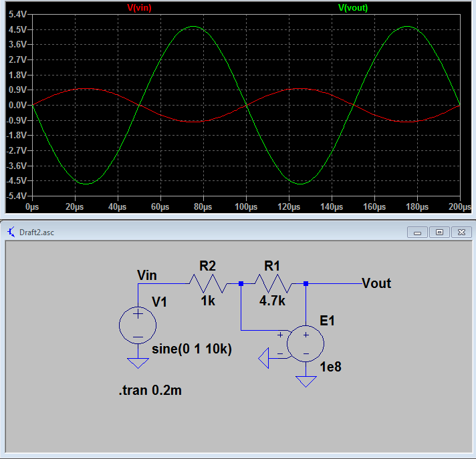Click the Vout net label

376,283
